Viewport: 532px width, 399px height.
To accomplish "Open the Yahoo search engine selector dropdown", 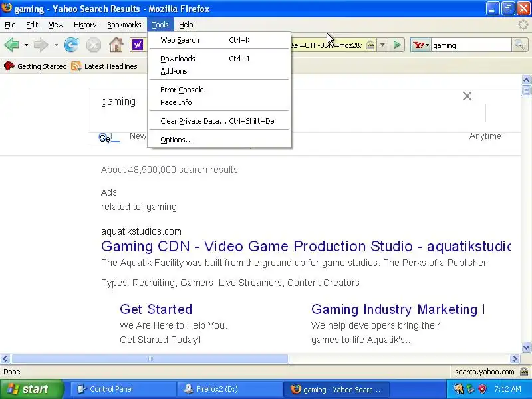I will (421, 45).
